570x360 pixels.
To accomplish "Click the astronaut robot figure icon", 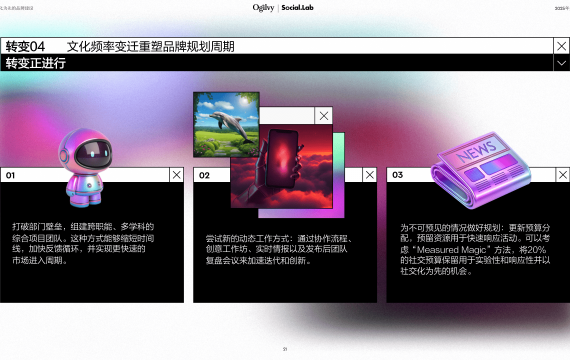I will (86, 167).
